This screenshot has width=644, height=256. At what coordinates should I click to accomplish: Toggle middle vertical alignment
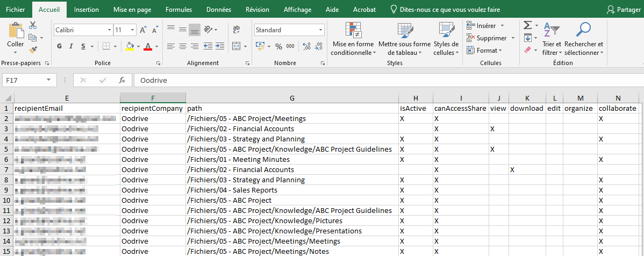pos(183,30)
